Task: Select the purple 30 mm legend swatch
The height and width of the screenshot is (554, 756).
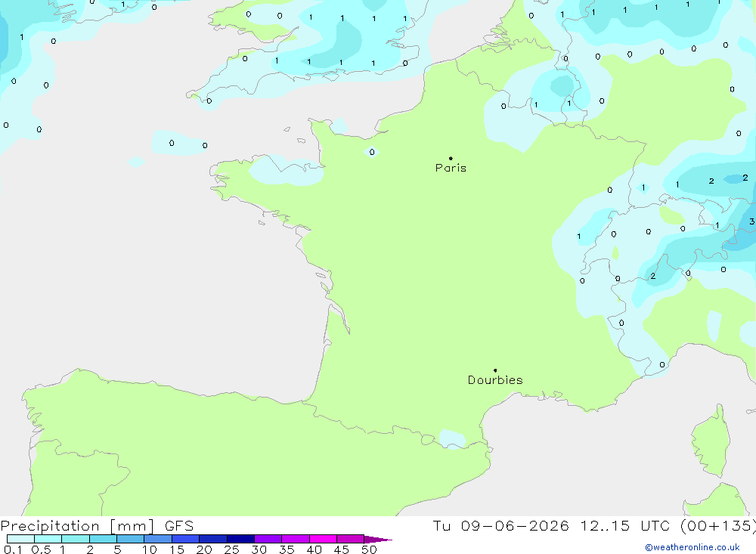Action: [268, 539]
